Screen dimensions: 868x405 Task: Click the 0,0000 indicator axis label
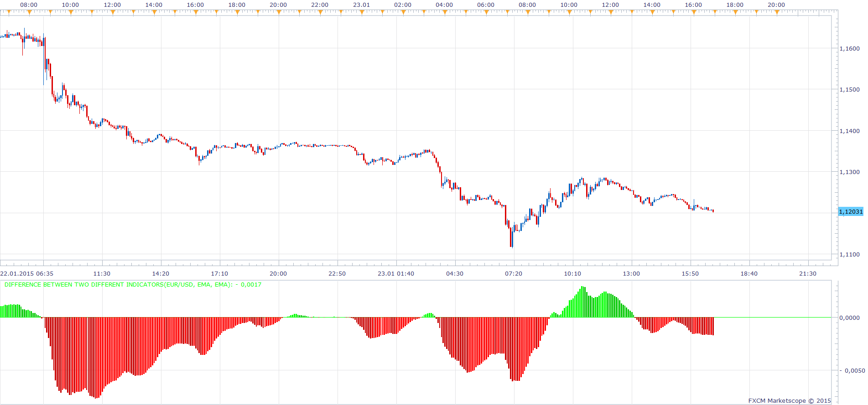850,318
